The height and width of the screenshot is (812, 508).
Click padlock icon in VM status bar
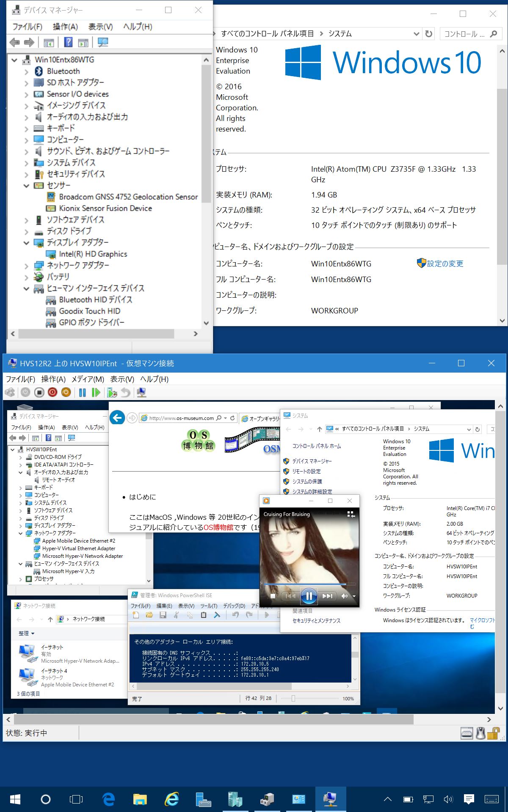pyautogui.click(x=493, y=733)
